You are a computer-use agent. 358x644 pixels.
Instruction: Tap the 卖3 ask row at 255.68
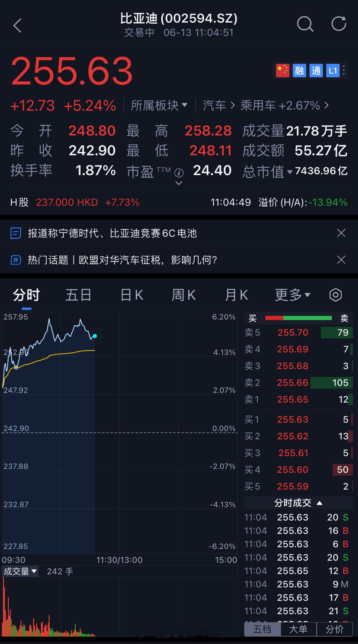coord(299,366)
